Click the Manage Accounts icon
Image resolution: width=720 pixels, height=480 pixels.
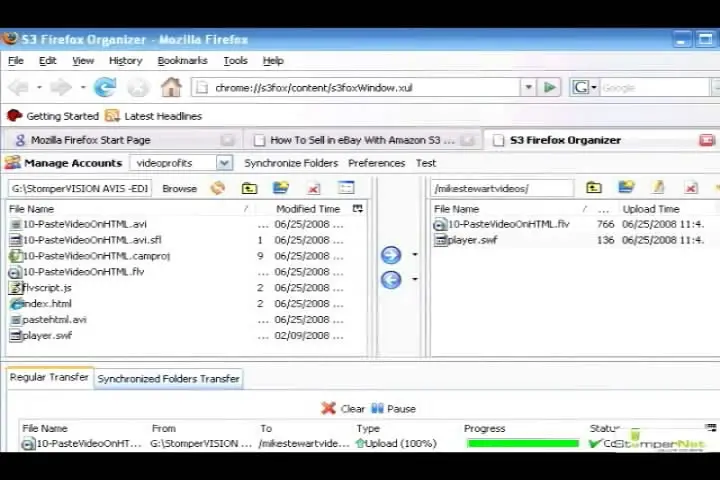pos(12,163)
